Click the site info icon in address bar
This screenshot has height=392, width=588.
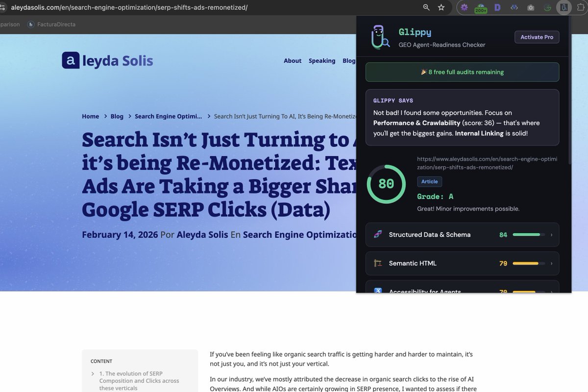pos(3,7)
